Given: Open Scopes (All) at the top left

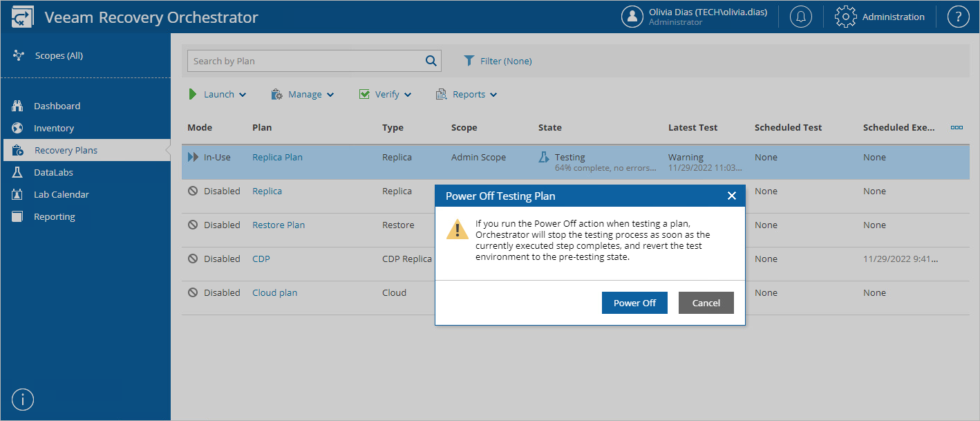Looking at the screenshot, I should 58,55.
